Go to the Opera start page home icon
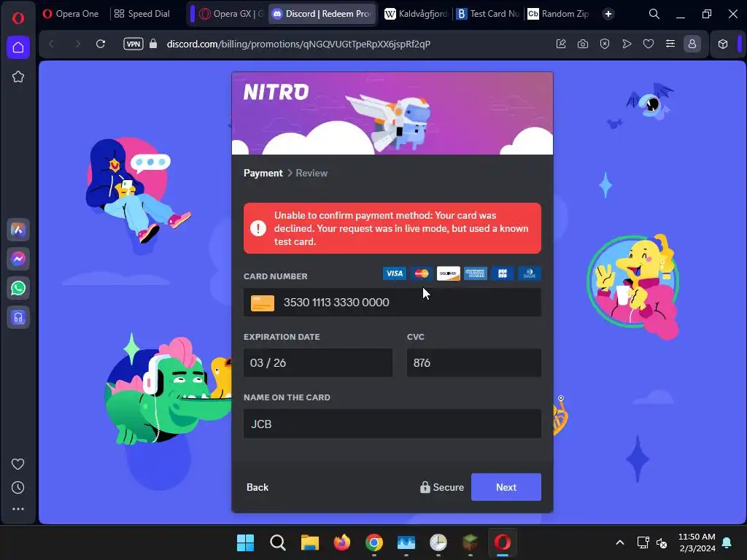747x560 pixels. point(18,47)
